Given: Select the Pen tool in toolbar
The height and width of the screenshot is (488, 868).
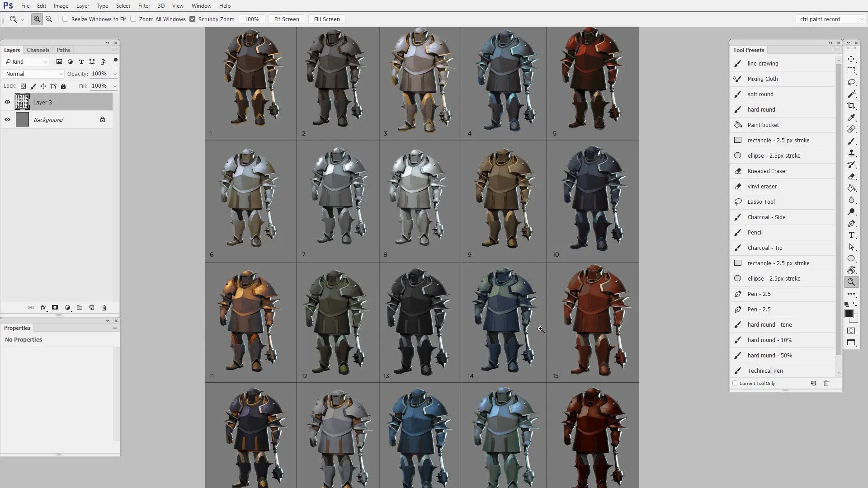Looking at the screenshot, I should [851, 224].
